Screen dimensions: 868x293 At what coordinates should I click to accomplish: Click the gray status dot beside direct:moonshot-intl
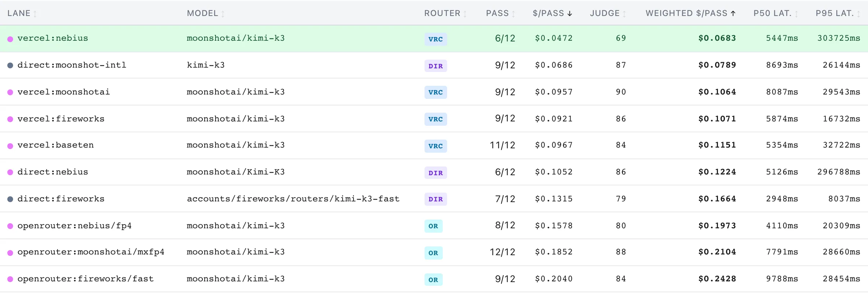coord(10,65)
